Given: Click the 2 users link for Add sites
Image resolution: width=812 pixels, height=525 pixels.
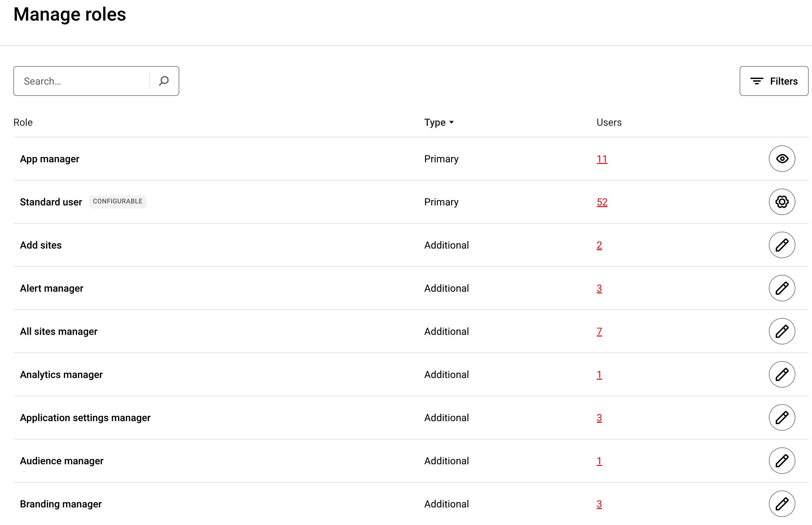Looking at the screenshot, I should pos(599,245).
